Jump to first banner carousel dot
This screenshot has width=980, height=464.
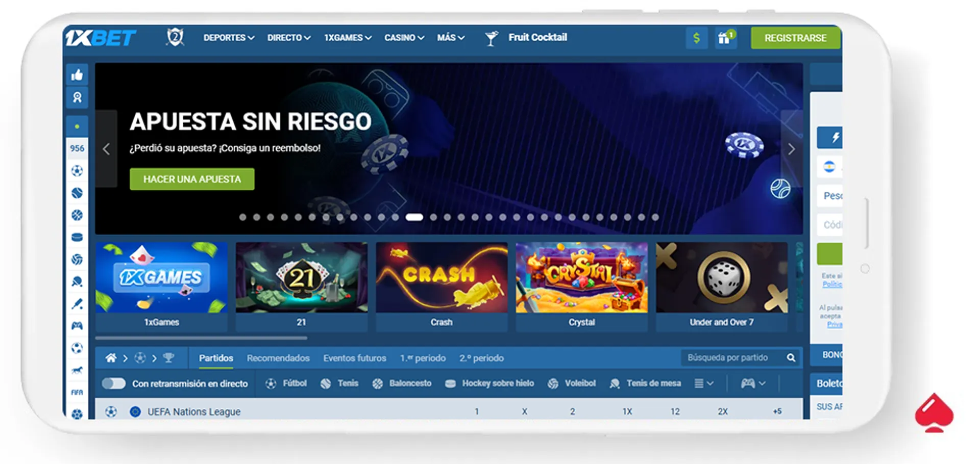coord(243,217)
